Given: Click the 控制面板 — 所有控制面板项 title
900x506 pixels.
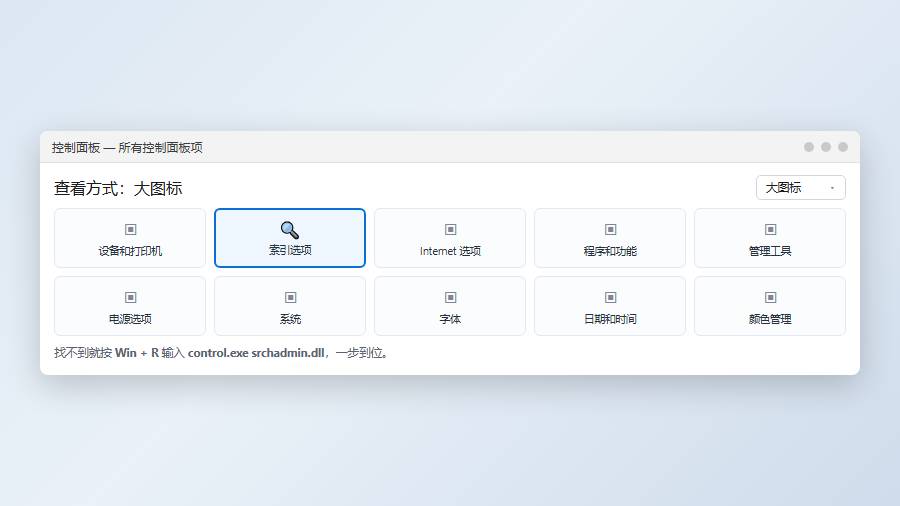Looking at the screenshot, I should coord(127,147).
